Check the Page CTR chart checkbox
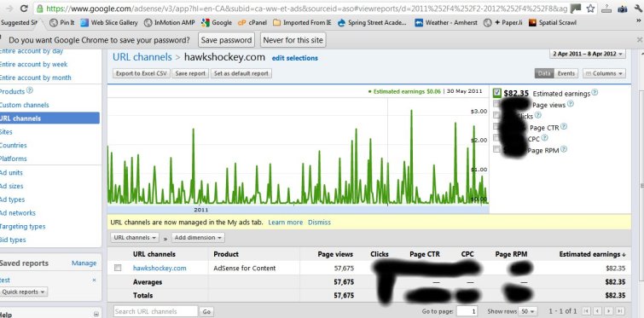 [x=497, y=127]
